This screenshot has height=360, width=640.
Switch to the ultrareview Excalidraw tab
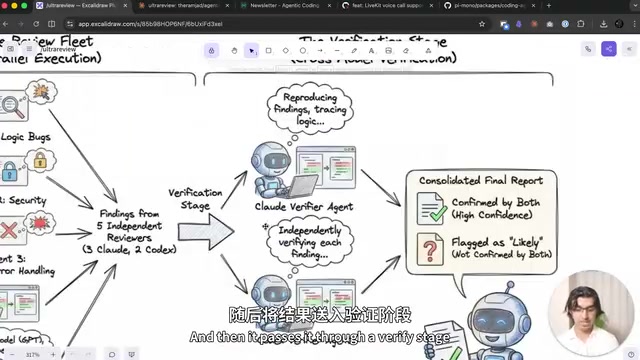[x=82, y=6]
